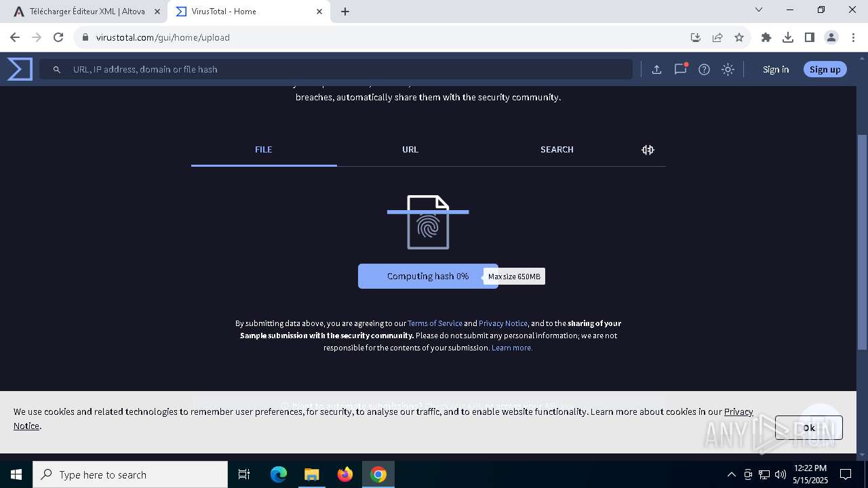Open the Windows notification center icon
The image size is (868, 488).
coord(846,474)
